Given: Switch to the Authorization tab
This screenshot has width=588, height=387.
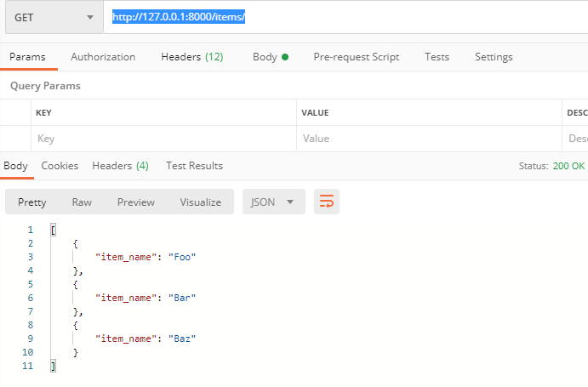Looking at the screenshot, I should coord(103,57).
